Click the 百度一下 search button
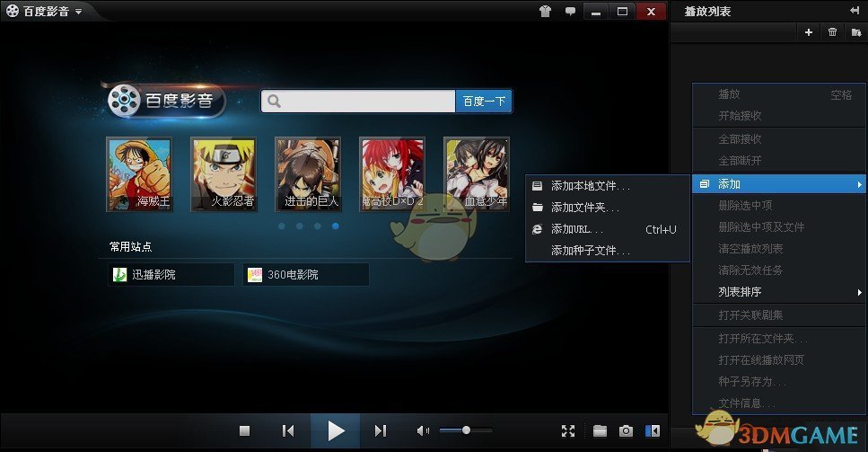The width and height of the screenshot is (868, 452). point(484,102)
